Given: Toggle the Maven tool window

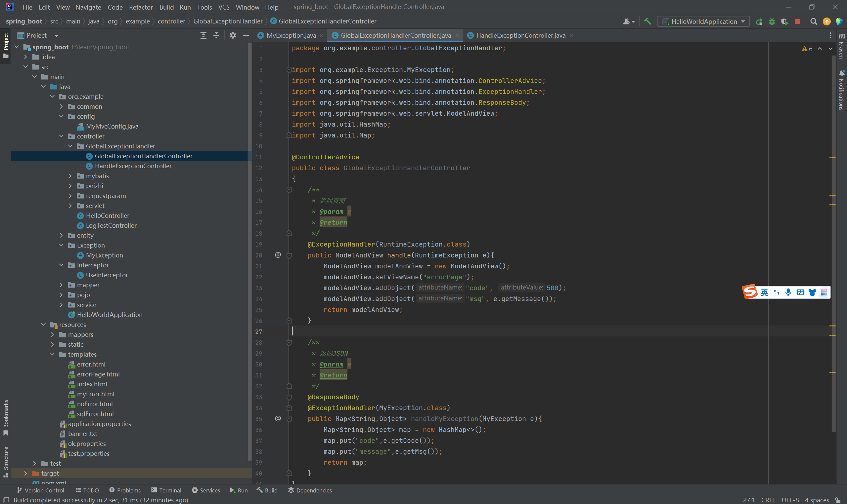Looking at the screenshot, I should coord(842,46).
